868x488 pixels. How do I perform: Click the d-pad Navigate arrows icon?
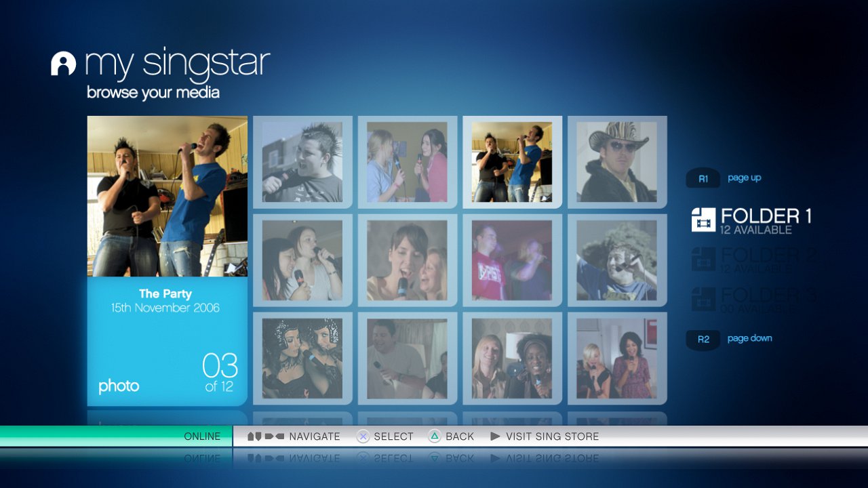(x=265, y=436)
